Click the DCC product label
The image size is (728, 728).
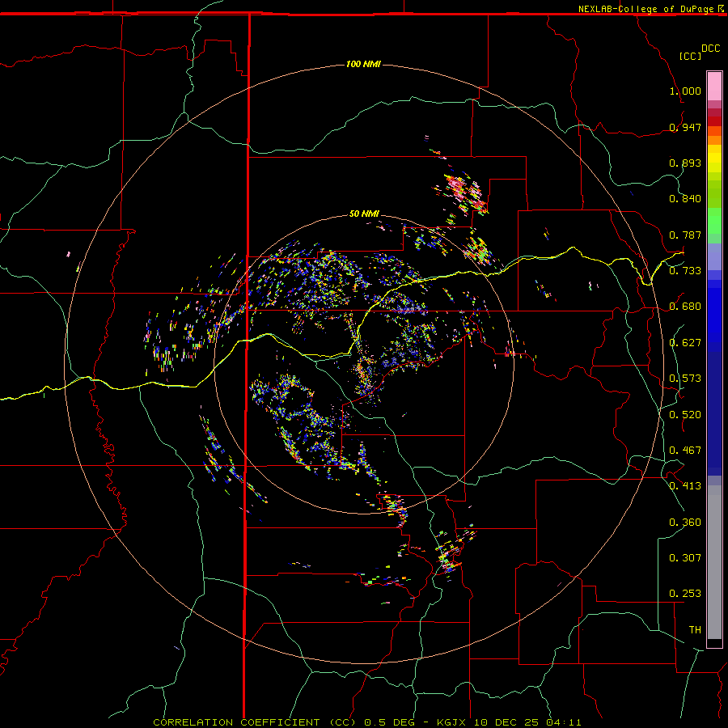pyautogui.click(x=711, y=49)
